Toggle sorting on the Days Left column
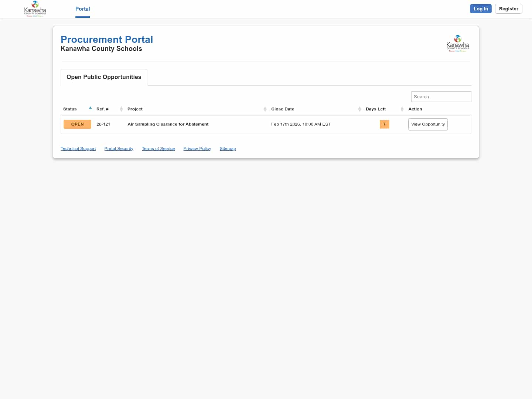The image size is (532, 399). click(x=376, y=109)
